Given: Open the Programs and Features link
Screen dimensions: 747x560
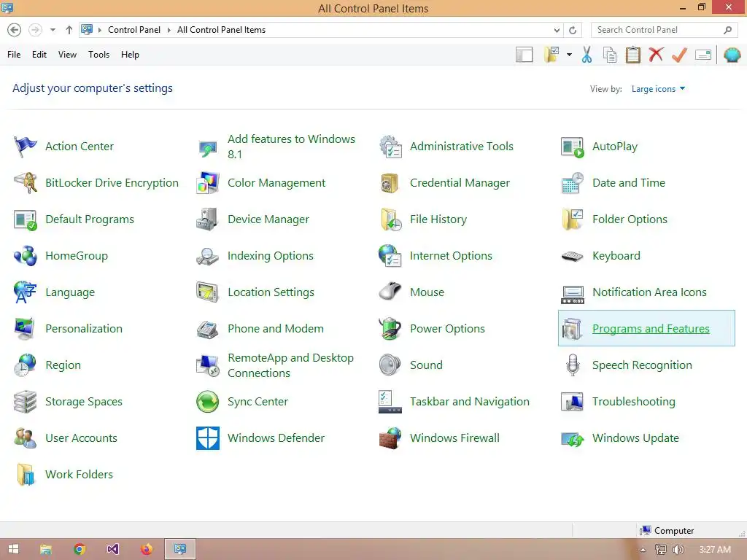Looking at the screenshot, I should coord(651,329).
